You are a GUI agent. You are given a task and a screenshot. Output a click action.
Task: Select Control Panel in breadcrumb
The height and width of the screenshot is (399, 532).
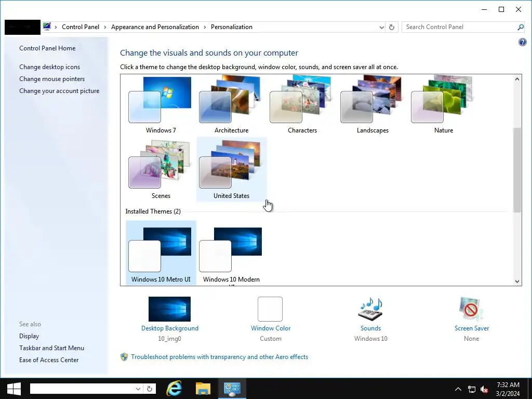pyautogui.click(x=81, y=27)
